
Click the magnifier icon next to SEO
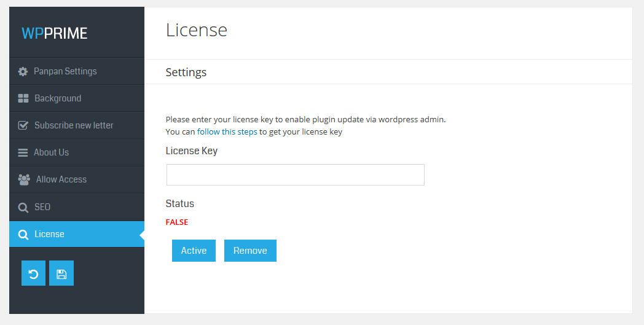[23, 208]
